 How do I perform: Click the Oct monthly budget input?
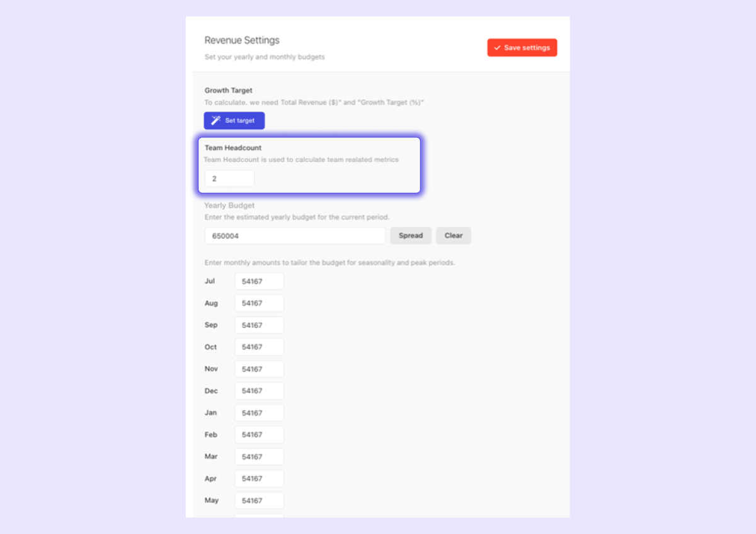(x=259, y=347)
